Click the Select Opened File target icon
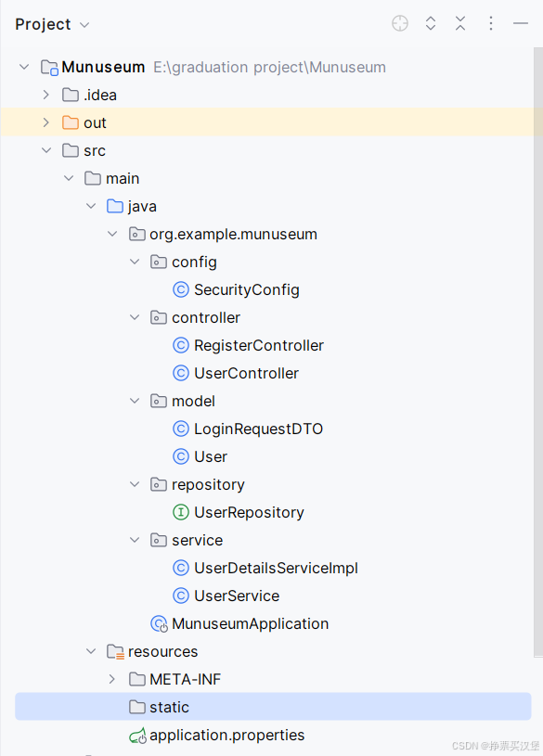This screenshot has width=543, height=756. 400,23
